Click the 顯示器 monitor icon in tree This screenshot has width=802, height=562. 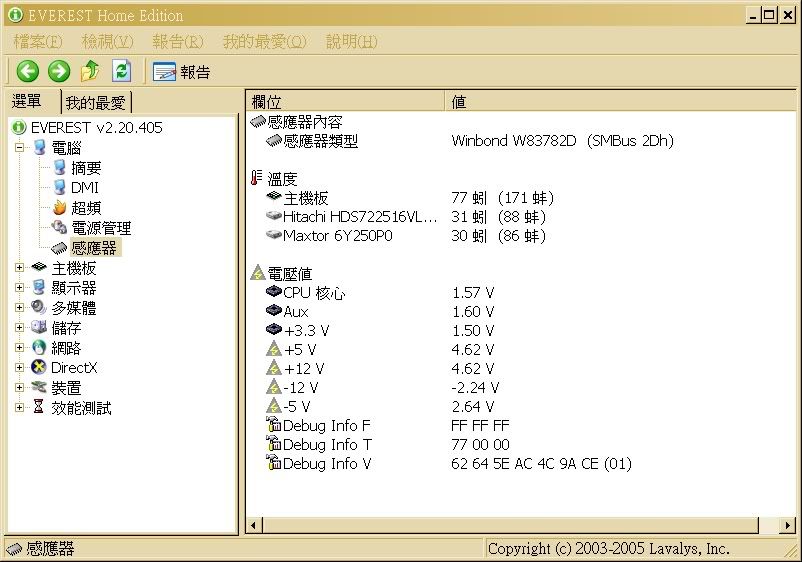click(39, 287)
